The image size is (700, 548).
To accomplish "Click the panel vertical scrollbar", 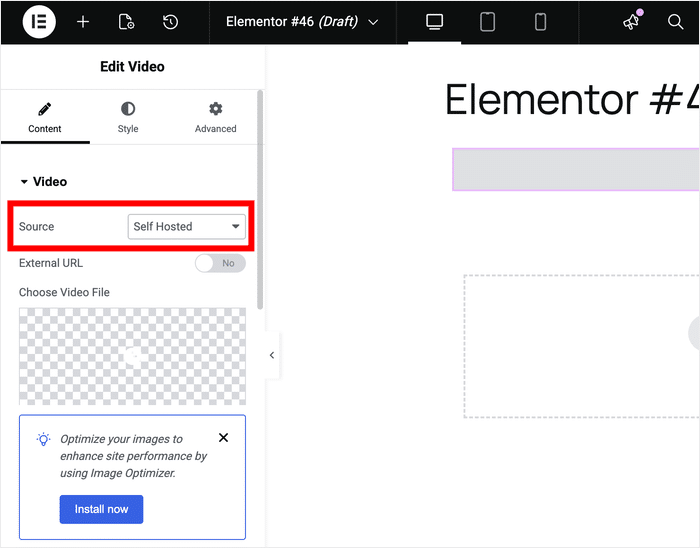I will pyautogui.click(x=260, y=199).
